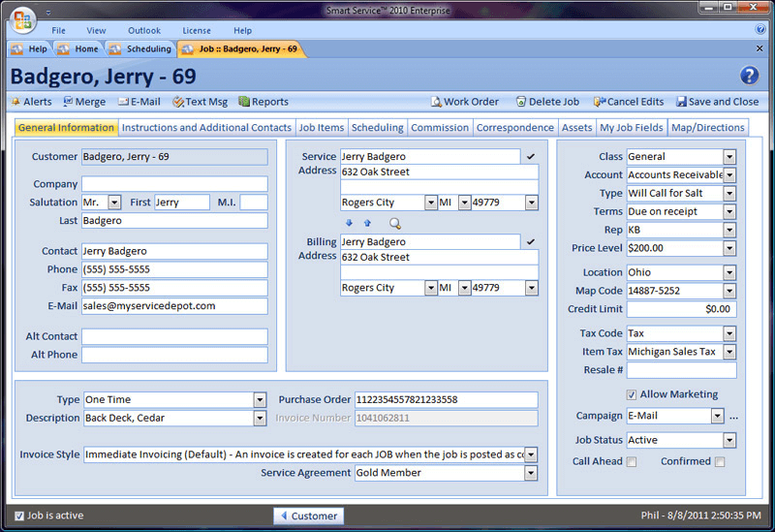
Task: Open the File menu
Action: 58,31
